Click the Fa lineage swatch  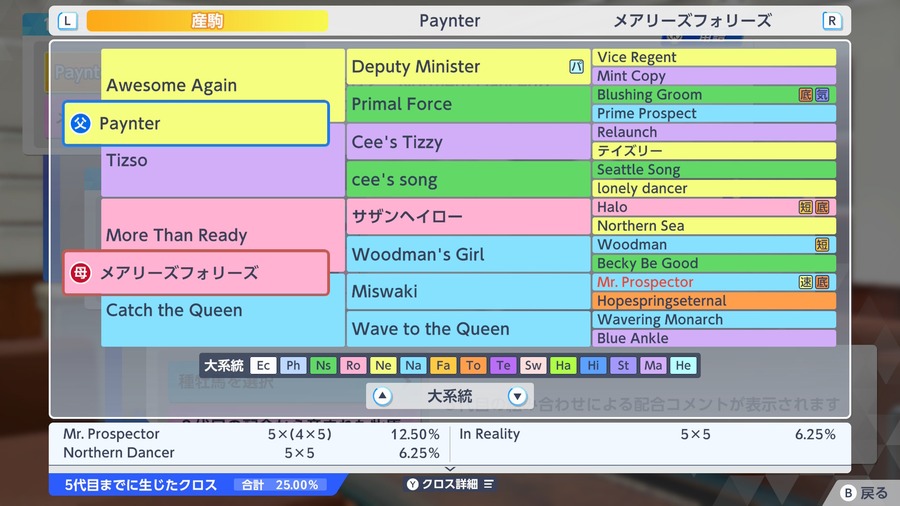[443, 365]
